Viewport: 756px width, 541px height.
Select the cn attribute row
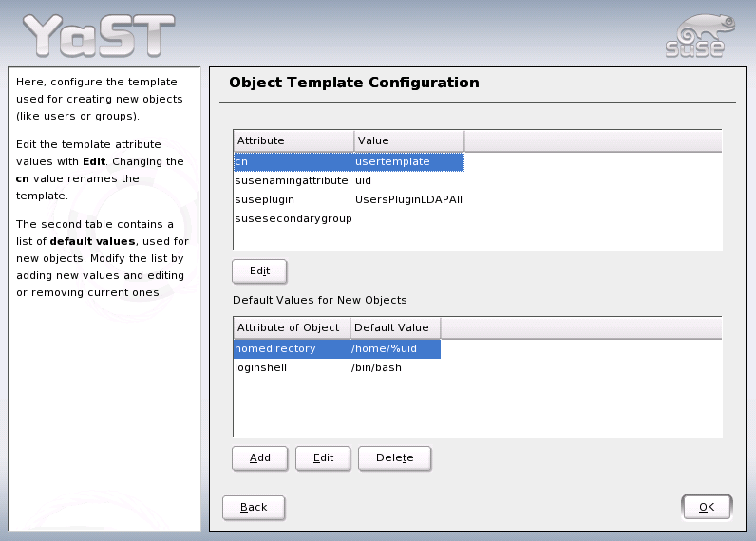pyautogui.click(x=349, y=162)
